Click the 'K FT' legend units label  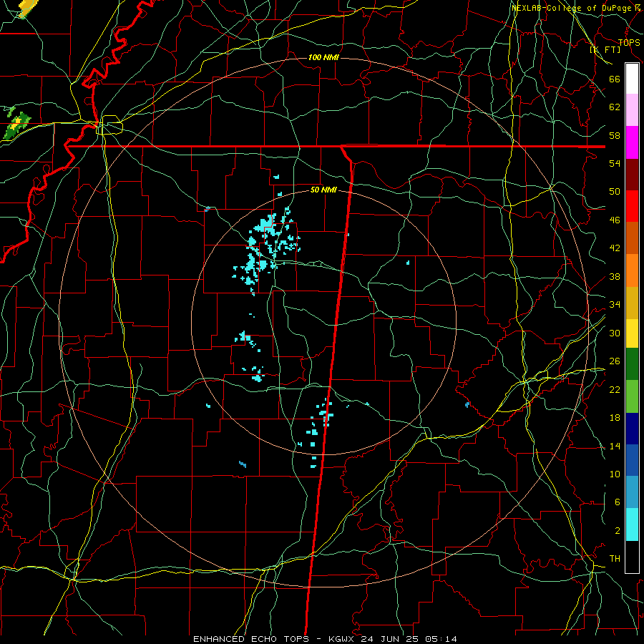[605, 49]
